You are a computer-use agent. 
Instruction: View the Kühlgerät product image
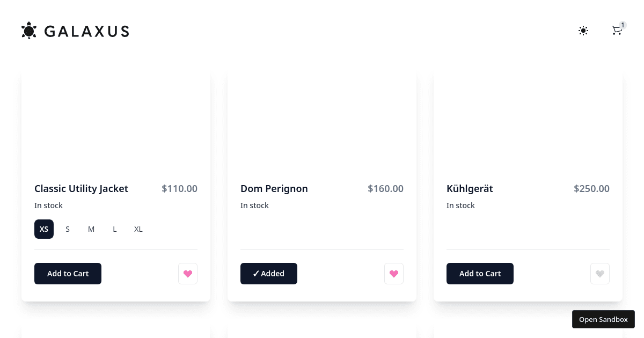[x=528, y=121]
